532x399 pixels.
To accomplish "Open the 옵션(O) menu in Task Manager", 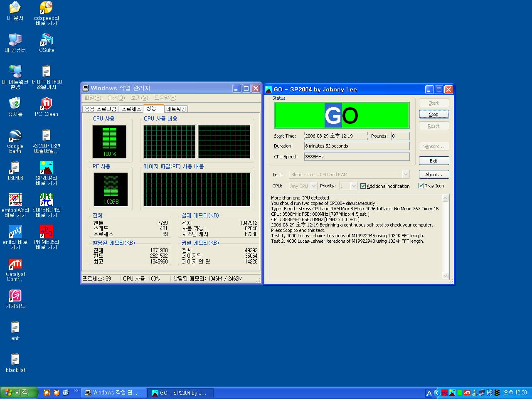I will pos(116,98).
